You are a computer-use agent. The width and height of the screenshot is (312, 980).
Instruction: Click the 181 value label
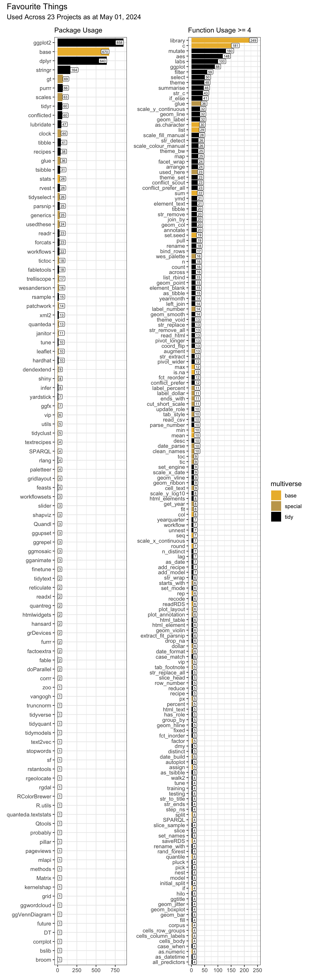pos(236,46)
